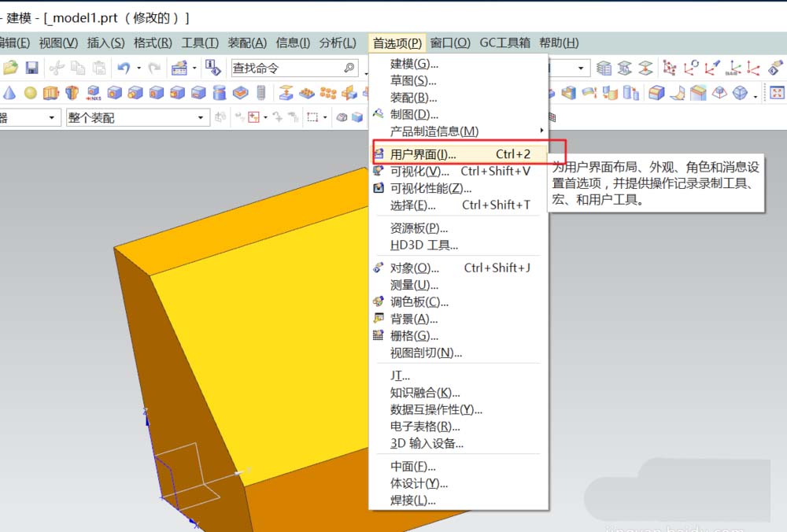Open the 首选项(P) menu
Viewport: 787px width, 532px height.
click(397, 43)
